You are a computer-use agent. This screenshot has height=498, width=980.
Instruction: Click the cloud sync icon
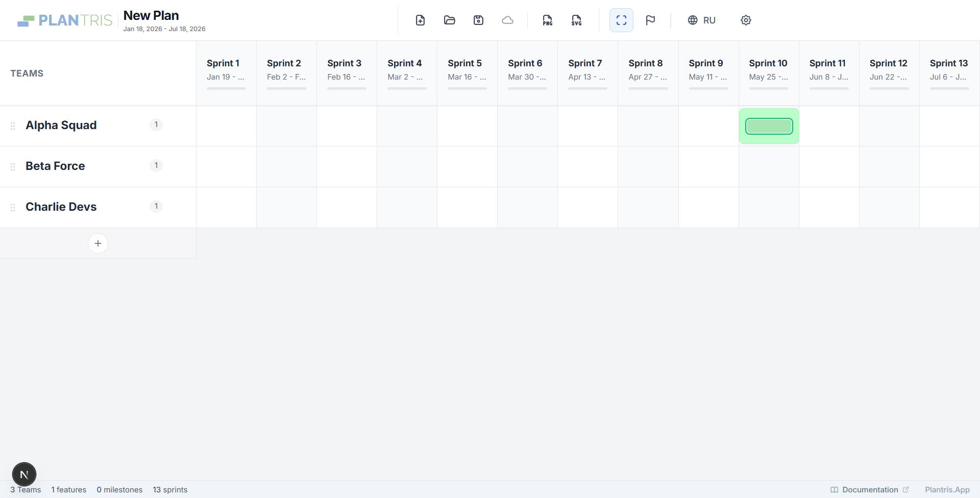click(x=507, y=20)
